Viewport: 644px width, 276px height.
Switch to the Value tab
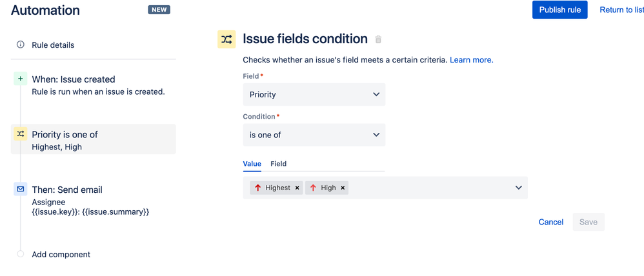click(252, 164)
